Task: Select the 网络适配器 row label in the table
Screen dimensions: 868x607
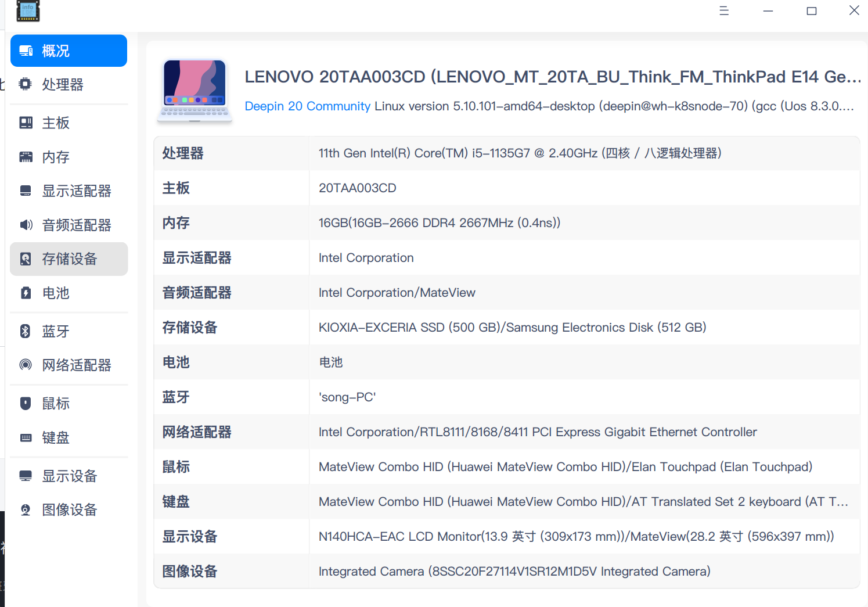Action: coord(197,432)
